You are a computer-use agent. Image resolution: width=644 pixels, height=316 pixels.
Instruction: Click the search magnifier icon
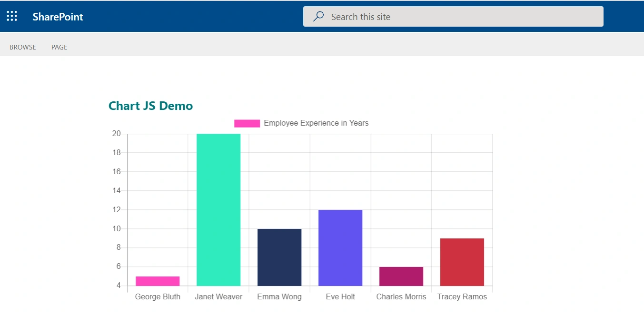point(318,17)
